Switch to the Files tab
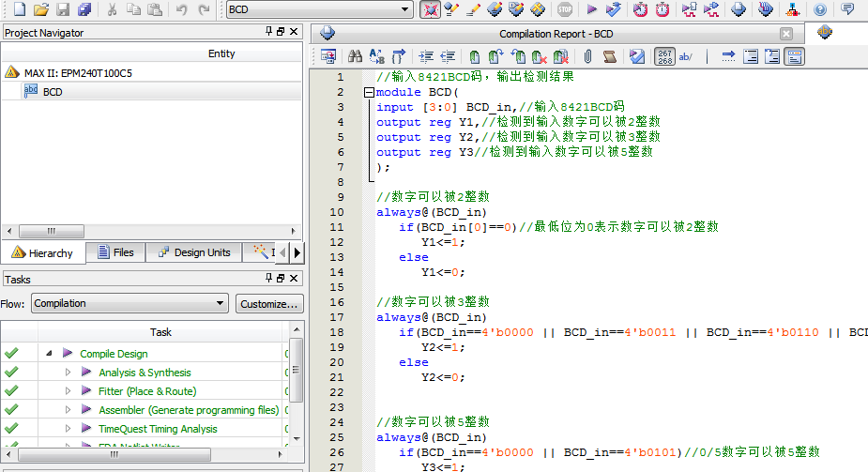This screenshot has height=472, width=868. 114,252
